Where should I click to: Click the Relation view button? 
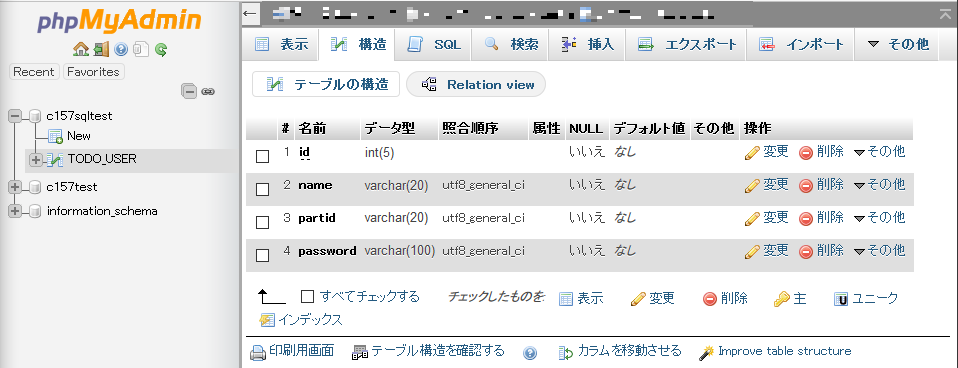coord(476,84)
